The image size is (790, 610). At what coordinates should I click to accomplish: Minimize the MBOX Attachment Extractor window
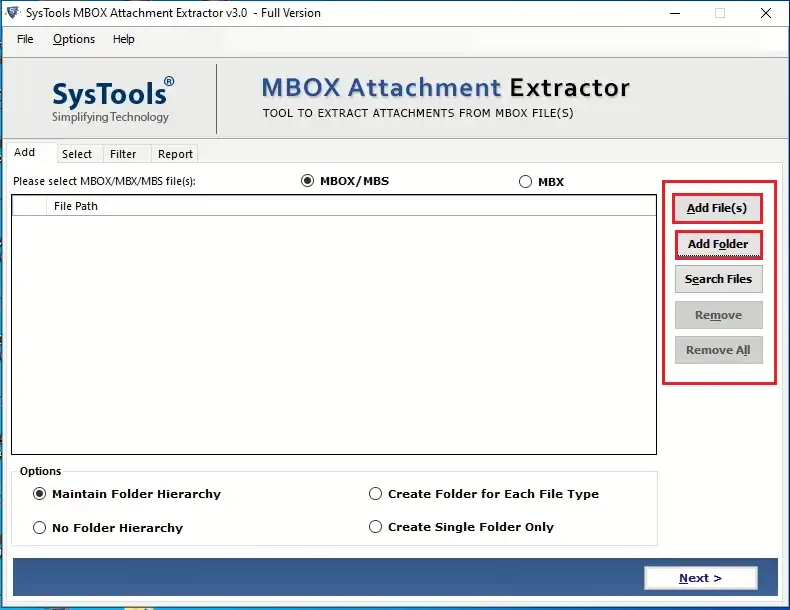(x=675, y=13)
